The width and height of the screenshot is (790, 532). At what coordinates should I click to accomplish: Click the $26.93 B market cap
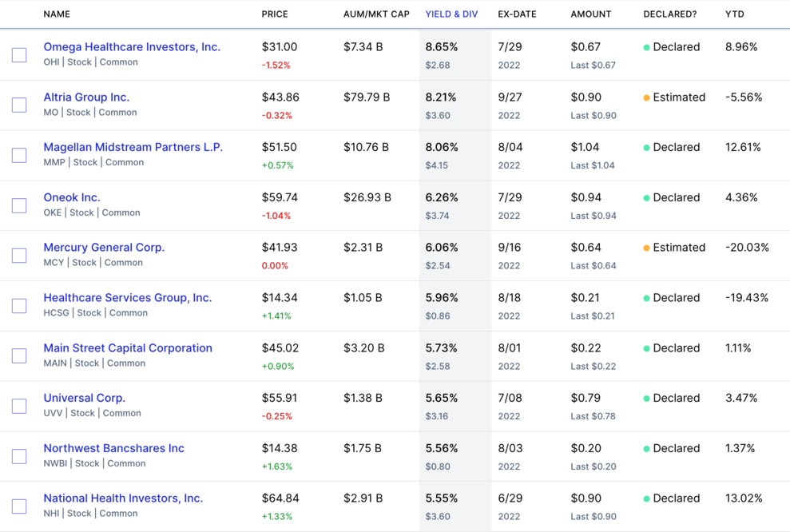tap(367, 197)
